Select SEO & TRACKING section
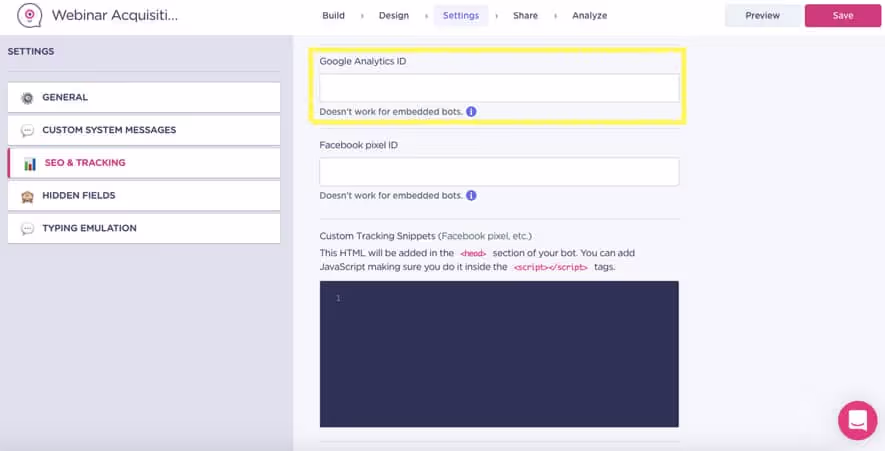The height and width of the screenshot is (451, 885). (144, 163)
